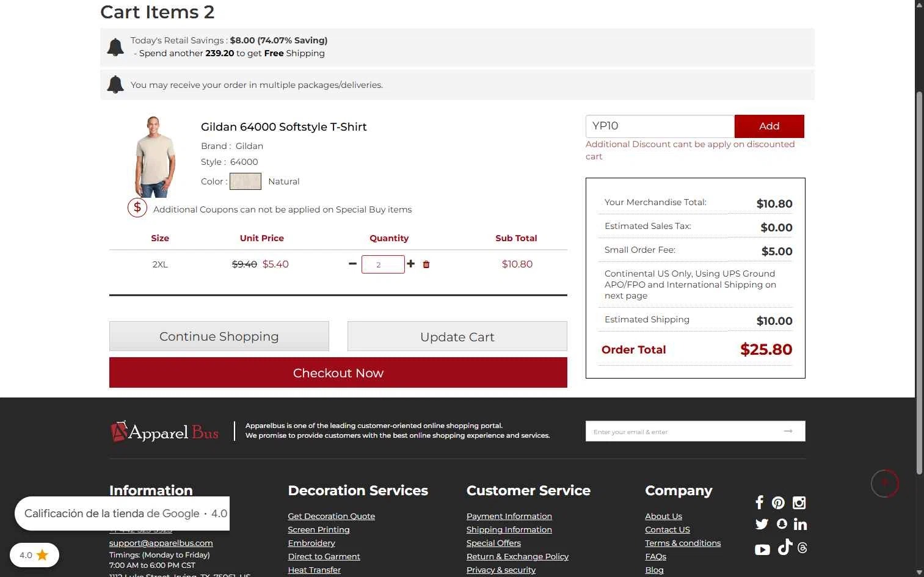The image size is (924, 577).
Task: Open the Direct to Garment link
Action: tap(324, 556)
